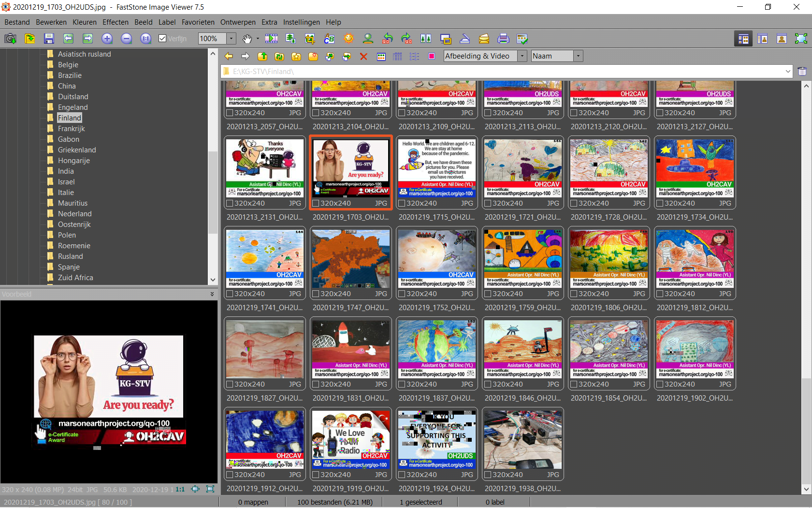Click the Zoom Out minus icon
The image size is (812, 508).
point(126,39)
